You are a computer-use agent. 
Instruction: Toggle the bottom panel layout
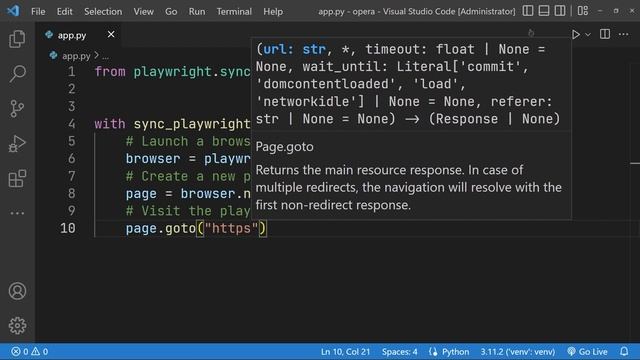pos(544,11)
